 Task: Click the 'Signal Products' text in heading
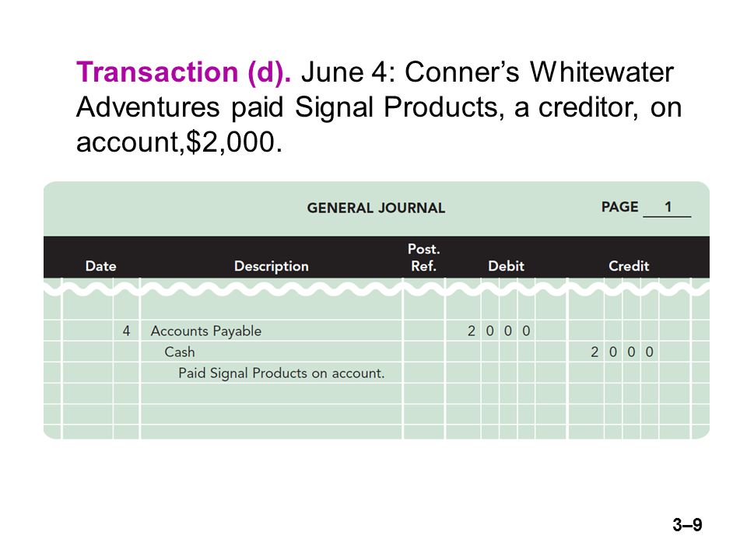tap(398, 107)
